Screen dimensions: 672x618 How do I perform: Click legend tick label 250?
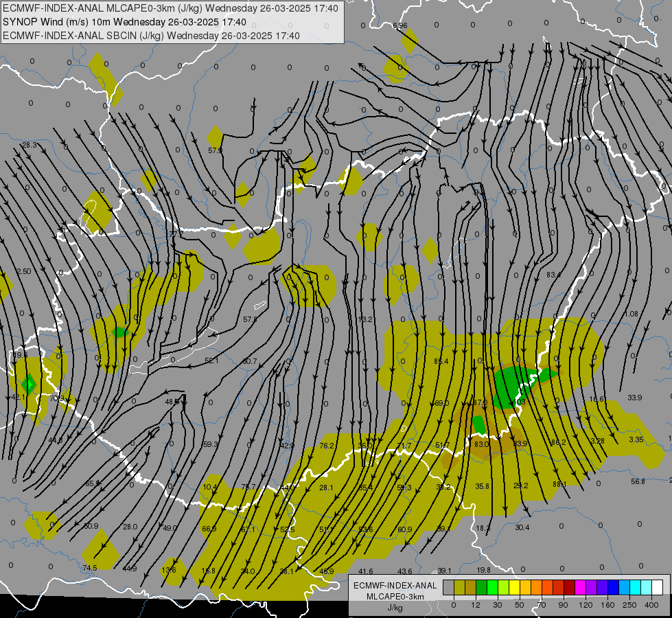point(629,605)
